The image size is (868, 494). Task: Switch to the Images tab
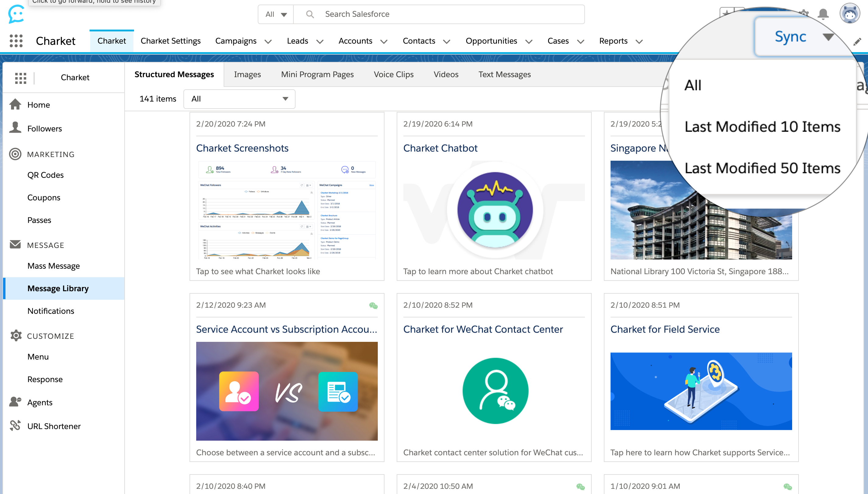tap(247, 74)
